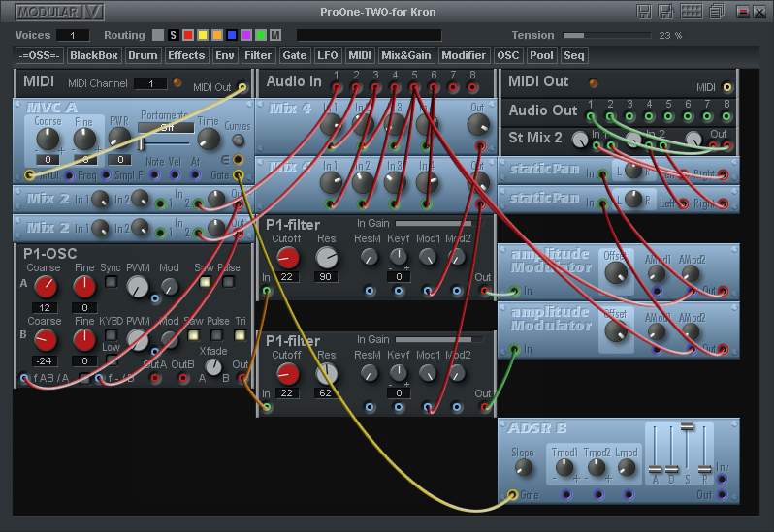Click the Xfade knob in P1-OSC

[x=213, y=367]
